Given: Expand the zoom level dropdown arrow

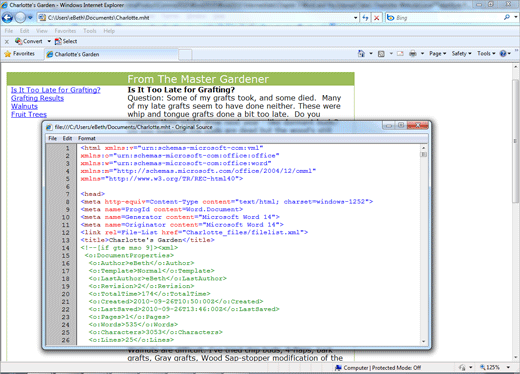Looking at the screenshot, I should (509, 367).
